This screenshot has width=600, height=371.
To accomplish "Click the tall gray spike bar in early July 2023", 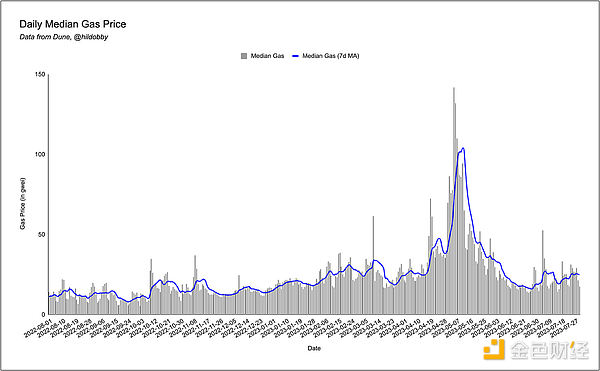I will [x=543, y=272].
